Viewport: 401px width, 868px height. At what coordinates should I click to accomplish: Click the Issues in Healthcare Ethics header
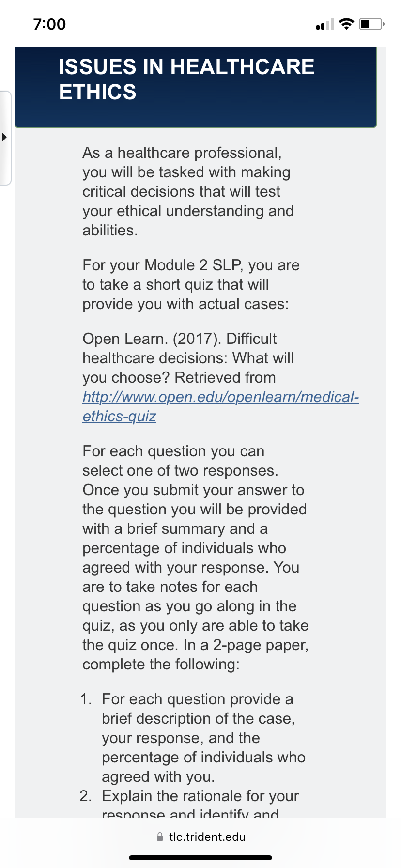[x=196, y=87]
